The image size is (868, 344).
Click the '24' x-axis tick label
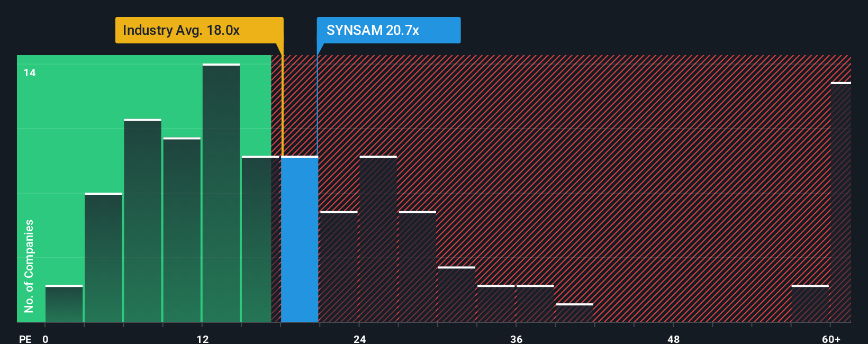coord(360,339)
